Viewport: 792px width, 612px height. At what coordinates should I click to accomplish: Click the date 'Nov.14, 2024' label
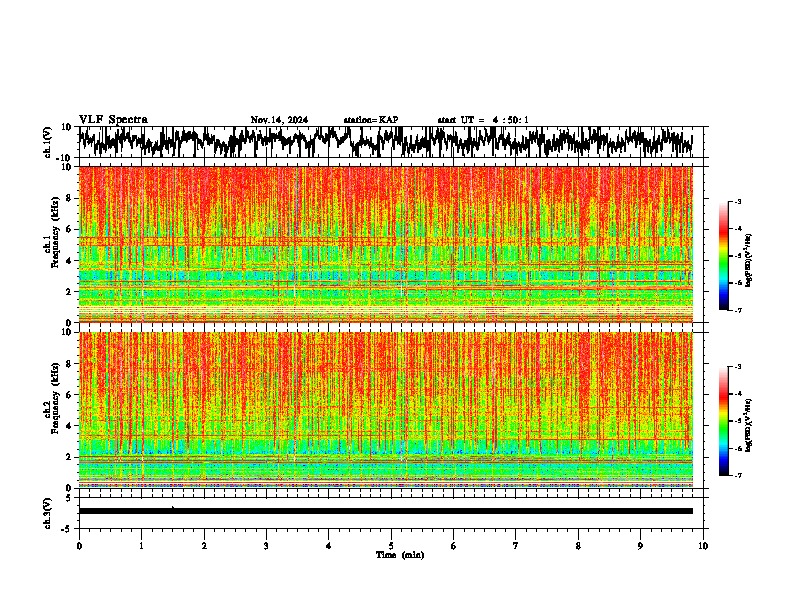pos(279,120)
